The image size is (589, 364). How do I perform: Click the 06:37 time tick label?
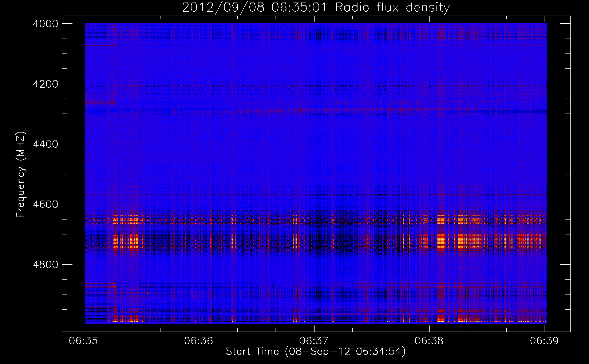point(314,341)
